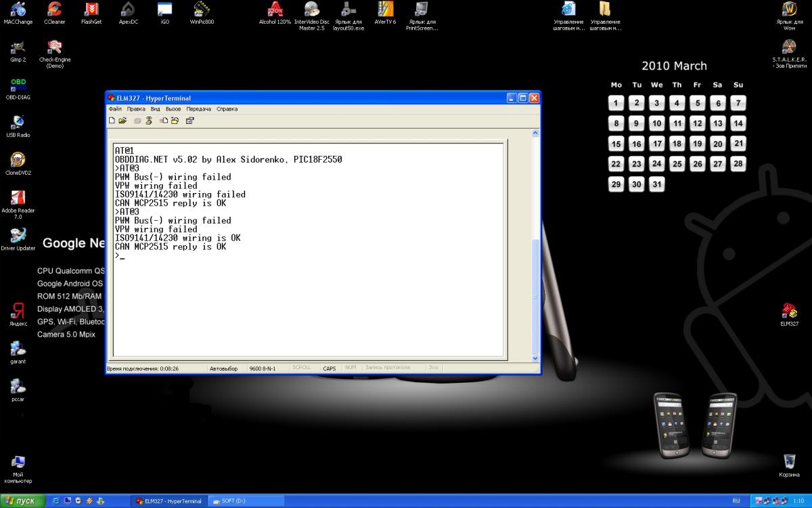Open the OBD-DIAG desktop shortcut

point(18,85)
